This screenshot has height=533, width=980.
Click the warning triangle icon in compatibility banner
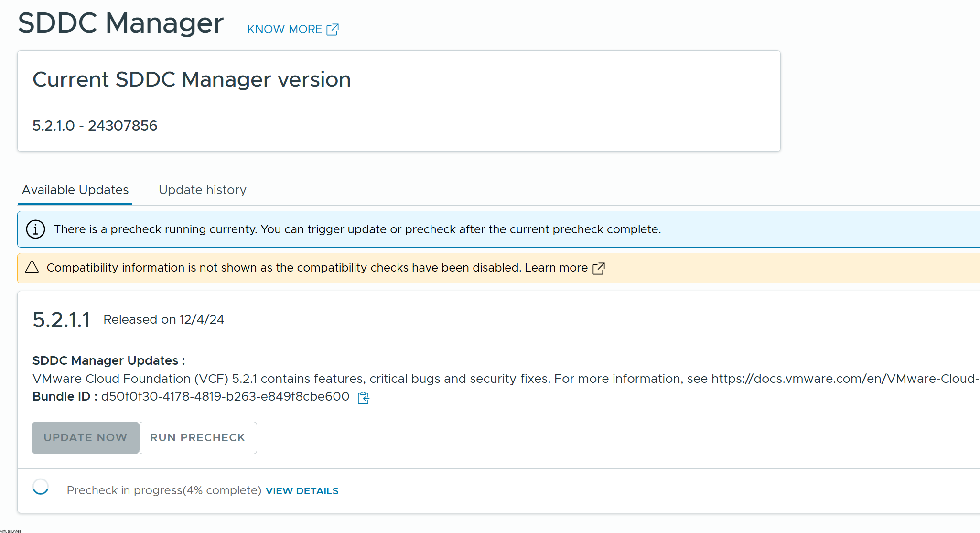(x=32, y=268)
